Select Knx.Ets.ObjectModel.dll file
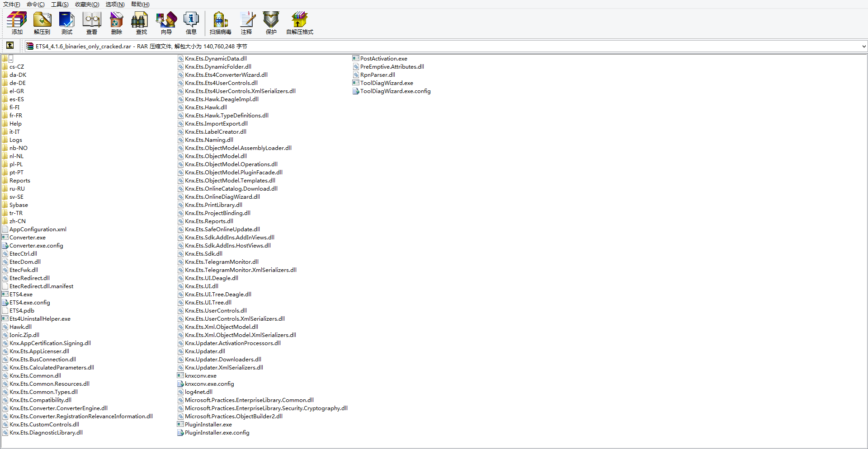868x449 pixels. pos(212,156)
